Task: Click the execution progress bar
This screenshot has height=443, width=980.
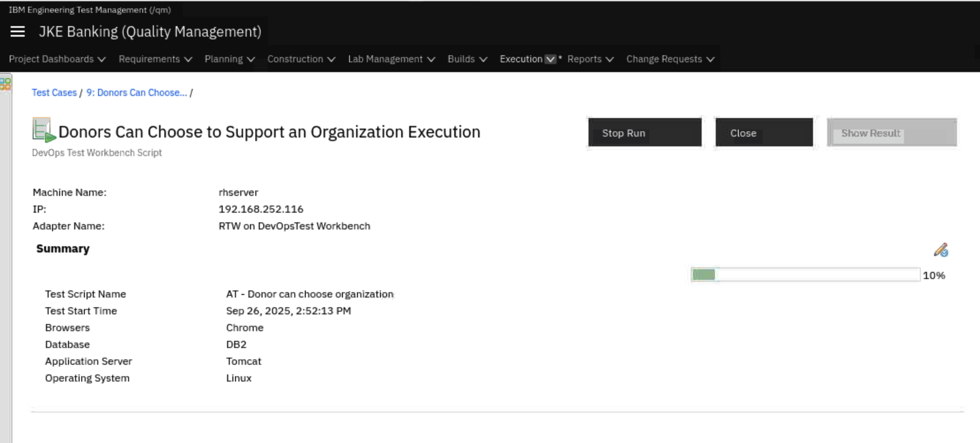Action: tap(805, 275)
